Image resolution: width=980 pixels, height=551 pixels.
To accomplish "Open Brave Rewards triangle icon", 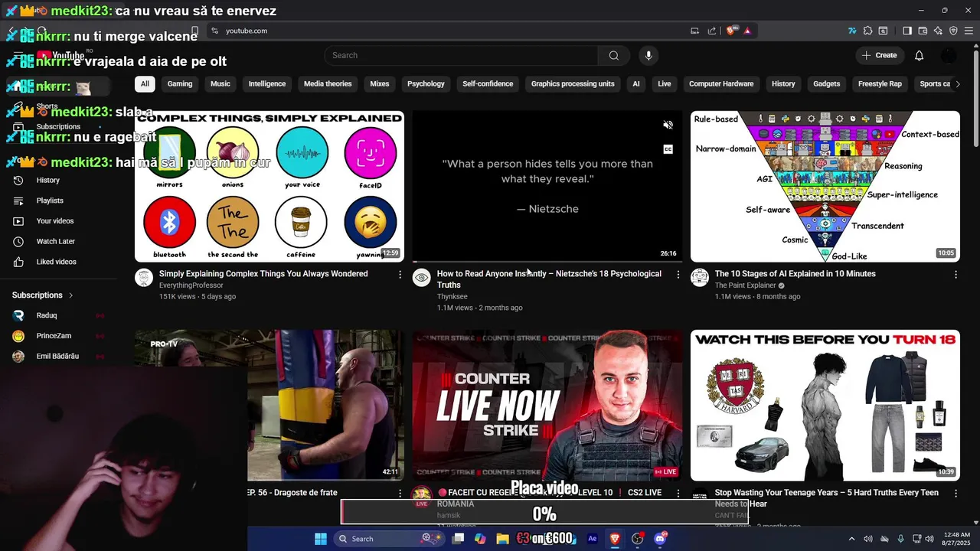I will 747,31.
